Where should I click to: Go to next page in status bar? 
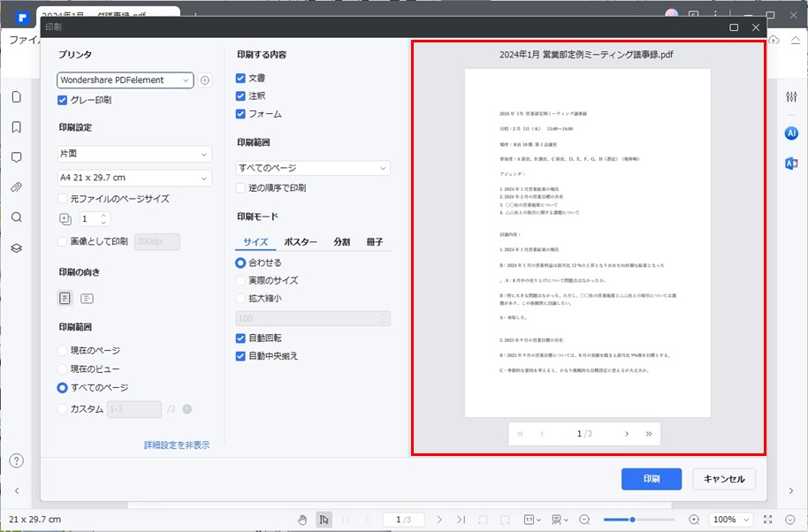pyautogui.click(x=439, y=520)
